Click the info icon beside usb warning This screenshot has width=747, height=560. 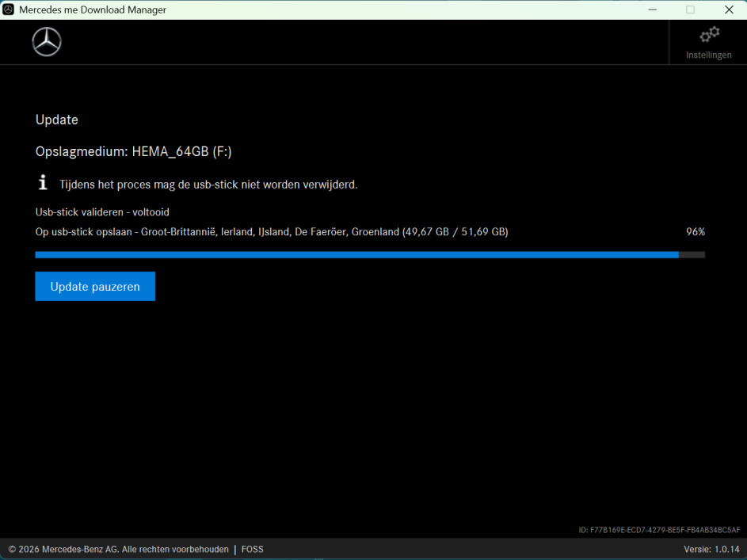[43, 182]
